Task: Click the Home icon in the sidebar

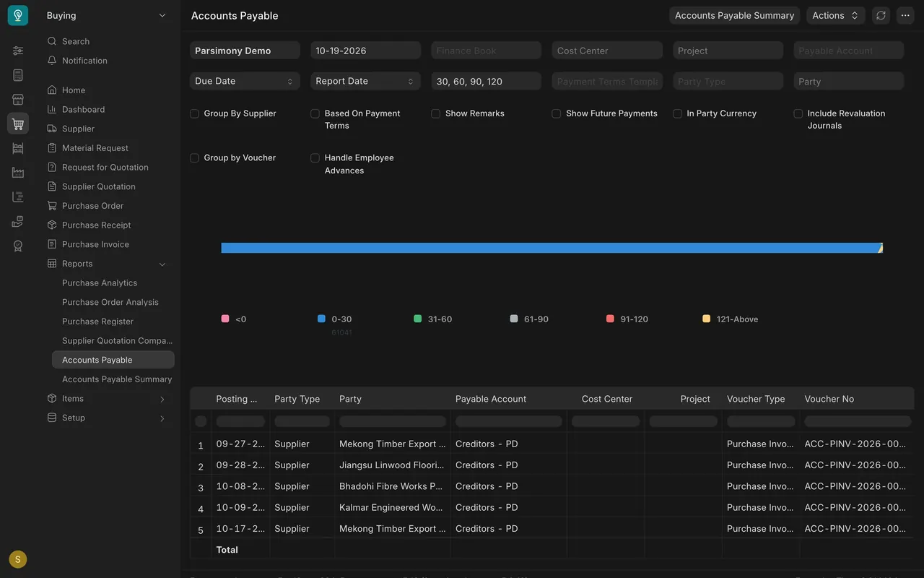Action: (x=52, y=90)
